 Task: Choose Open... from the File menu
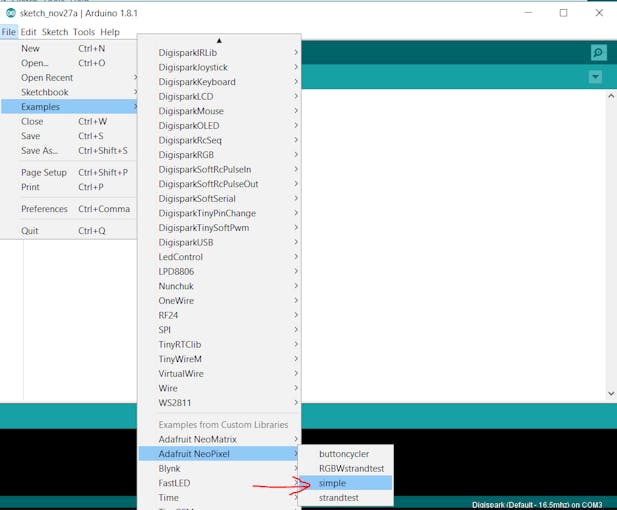69,63
